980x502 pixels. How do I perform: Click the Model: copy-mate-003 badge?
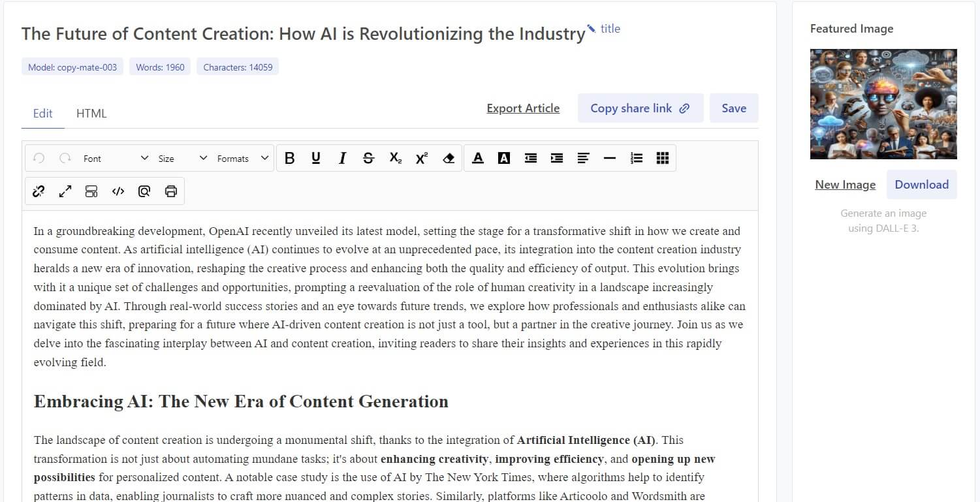click(x=72, y=67)
